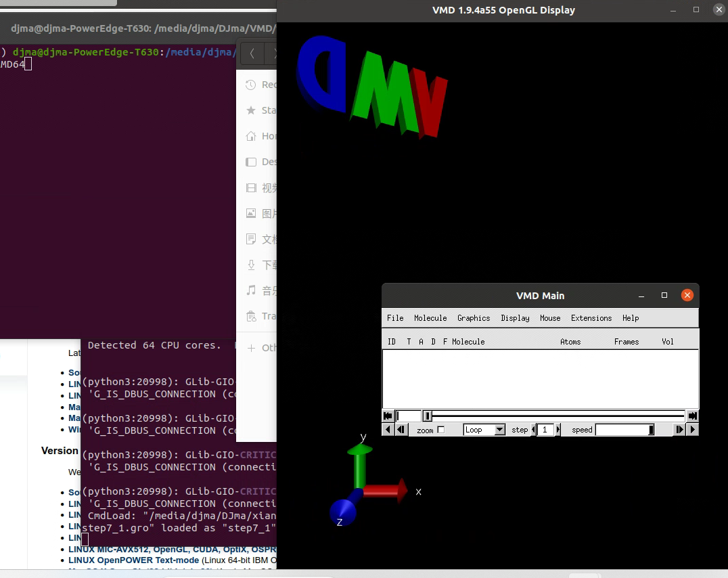Click the frame number input field in VMD Main

409,416
